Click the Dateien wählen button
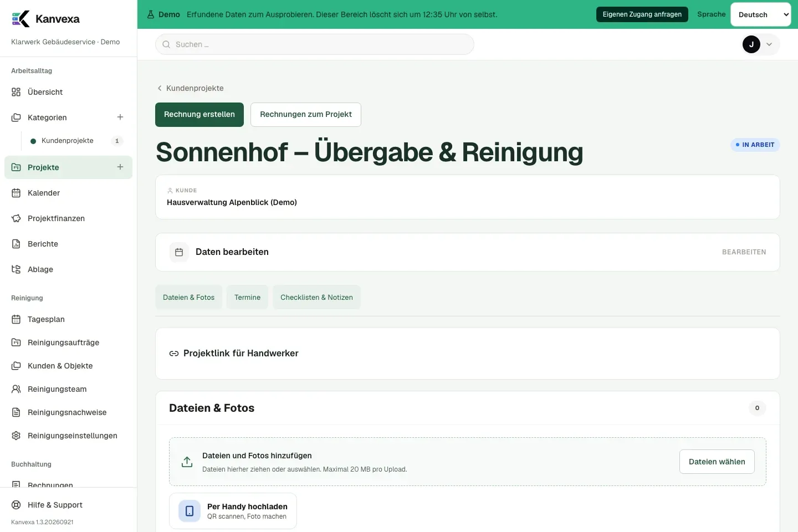The image size is (798, 532). coord(717,462)
